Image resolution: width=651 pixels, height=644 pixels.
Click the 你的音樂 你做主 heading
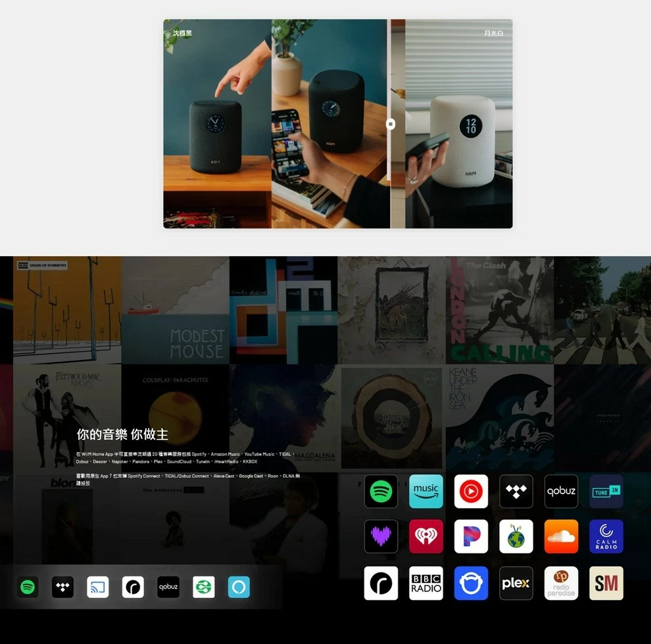[x=122, y=434]
